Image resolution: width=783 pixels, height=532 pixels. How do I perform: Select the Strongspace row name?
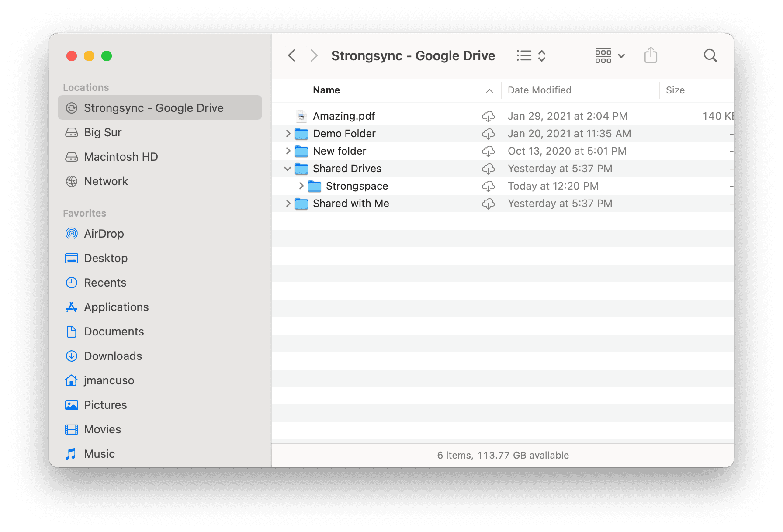tap(357, 186)
